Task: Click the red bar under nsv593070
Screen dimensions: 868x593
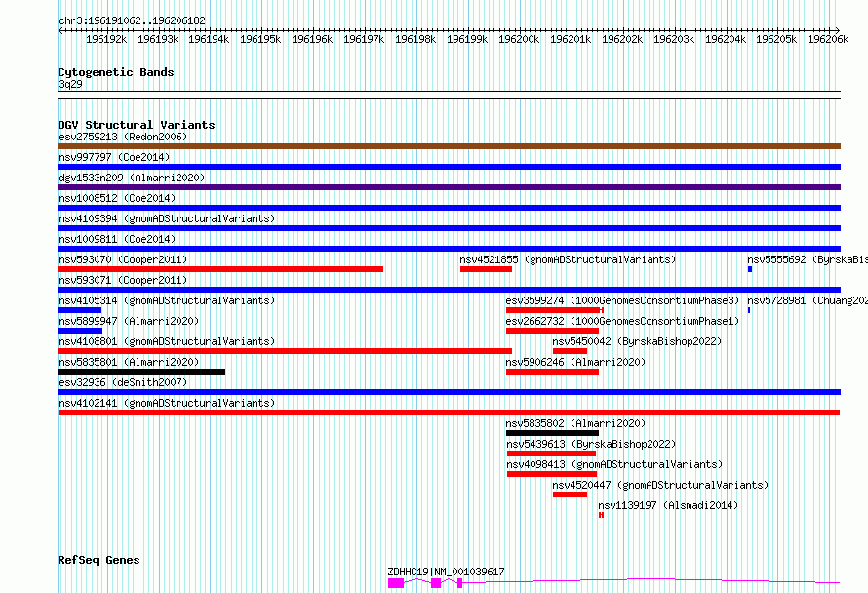Action: (220, 269)
